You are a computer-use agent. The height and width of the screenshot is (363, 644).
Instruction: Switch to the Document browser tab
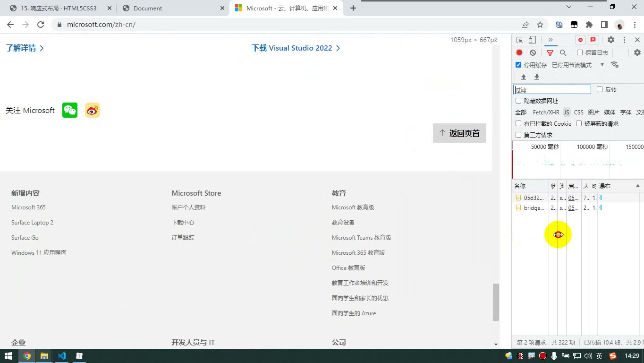point(173,8)
